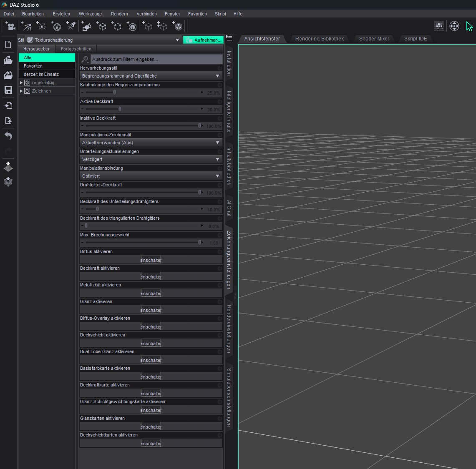
Task: Click the round navigation icon at top right
Action: (454, 26)
